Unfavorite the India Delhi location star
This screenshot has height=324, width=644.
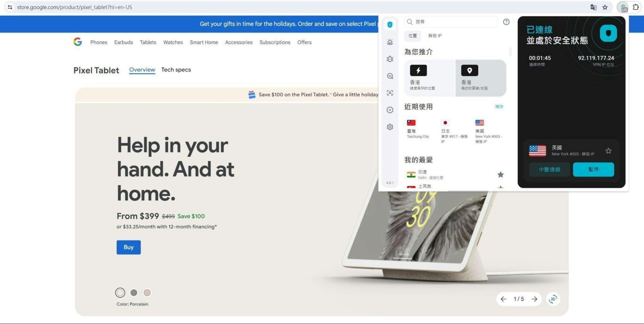[x=500, y=174]
